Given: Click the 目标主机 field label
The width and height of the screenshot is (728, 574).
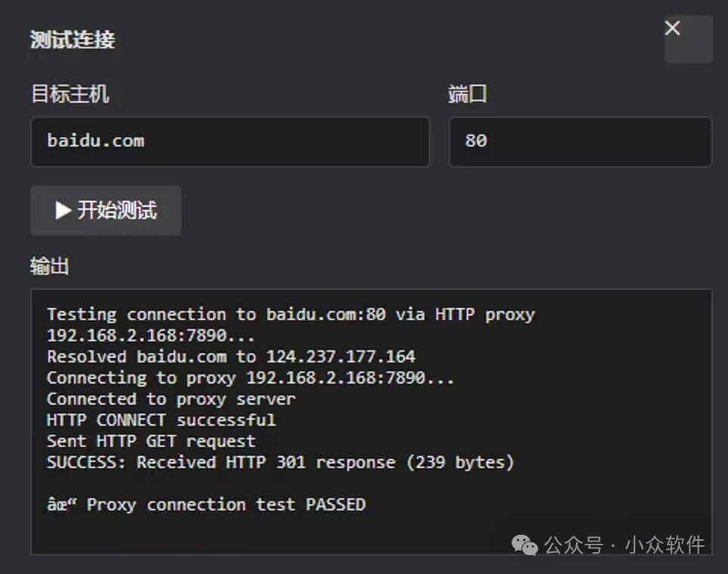Looking at the screenshot, I should 71,94.
